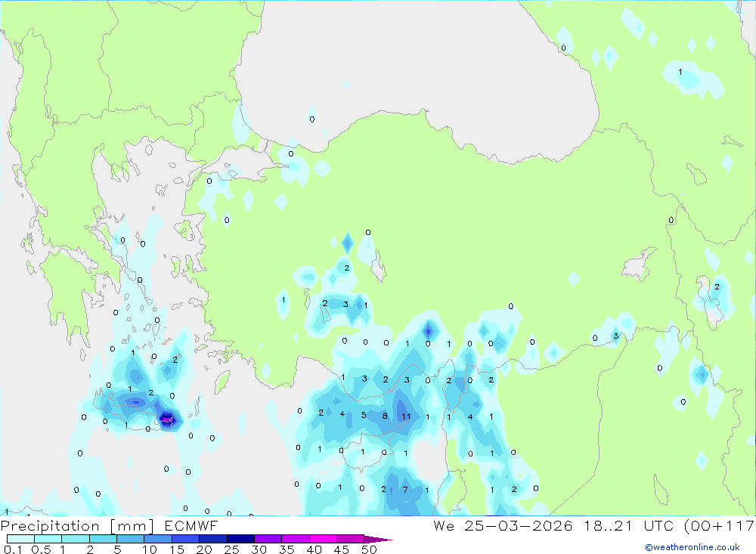Viewport: 756px width, 554px height.
Task: Click the 35–40 mm legend swatch
Action: pos(296,539)
